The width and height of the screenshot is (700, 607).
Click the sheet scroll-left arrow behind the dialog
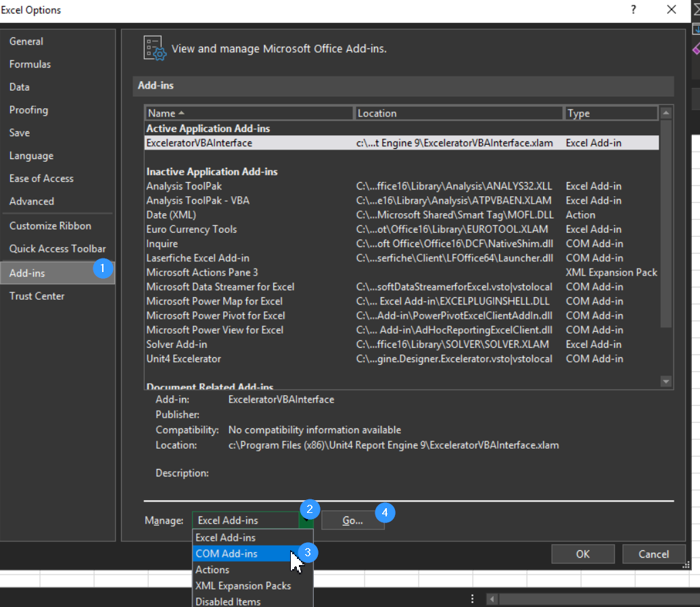pos(492,599)
